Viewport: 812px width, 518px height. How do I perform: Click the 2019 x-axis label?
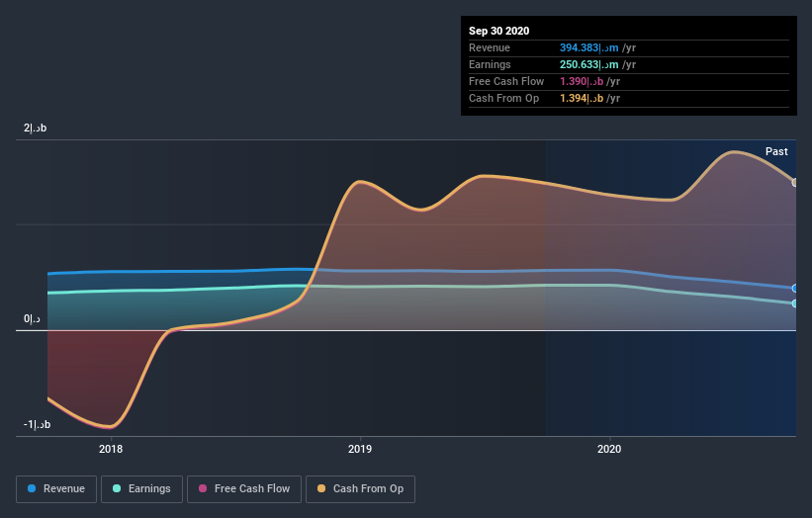tap(360, 449)
